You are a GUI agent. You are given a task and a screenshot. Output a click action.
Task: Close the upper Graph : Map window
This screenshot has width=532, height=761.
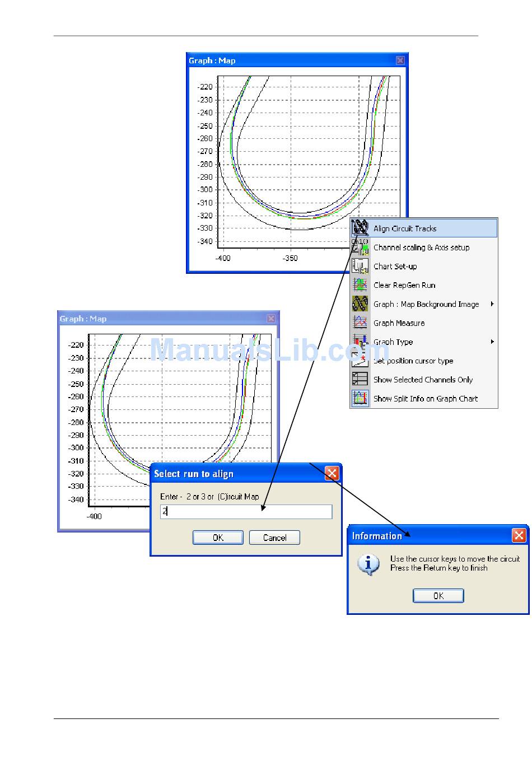400,60
